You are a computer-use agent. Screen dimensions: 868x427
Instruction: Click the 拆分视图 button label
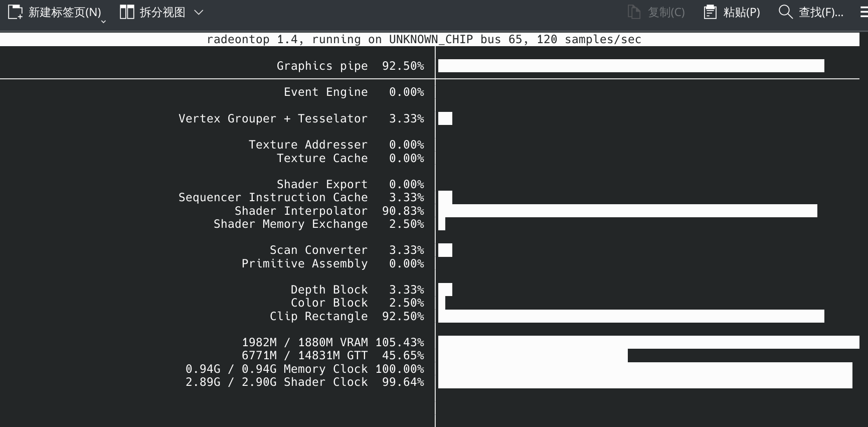[162, 13]
